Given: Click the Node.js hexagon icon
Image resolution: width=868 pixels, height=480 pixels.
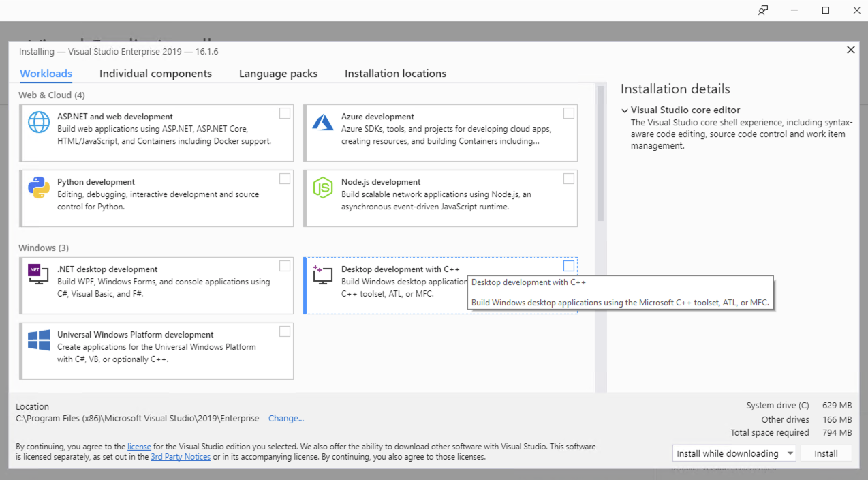Looking at the screenshot, I should tap(322, 187).
